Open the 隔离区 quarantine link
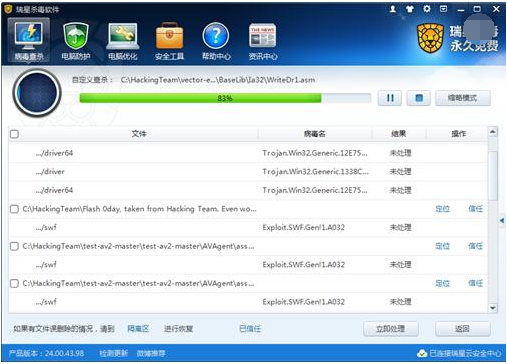 [x=138, y=329]
